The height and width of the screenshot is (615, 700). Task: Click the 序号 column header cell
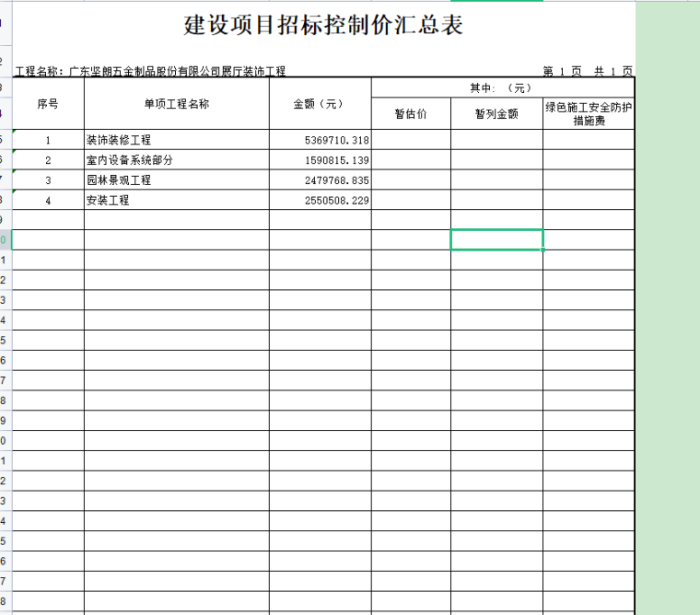click(x=48, y=104)
